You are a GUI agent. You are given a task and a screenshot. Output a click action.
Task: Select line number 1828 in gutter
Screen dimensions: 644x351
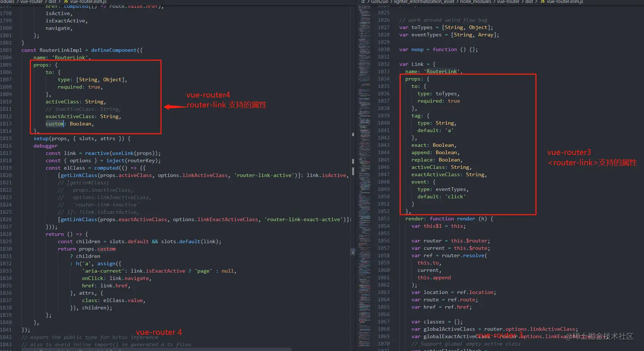click(x=6, y=234)
